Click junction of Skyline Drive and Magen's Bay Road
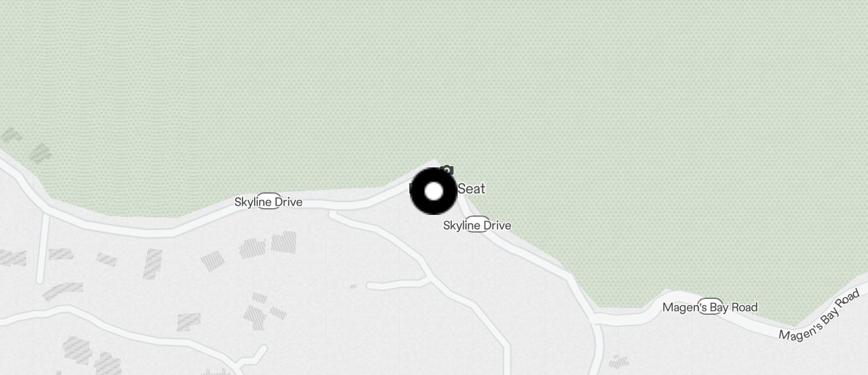The width and height of the screenshot is (868, 375). [x=596, y=318]
